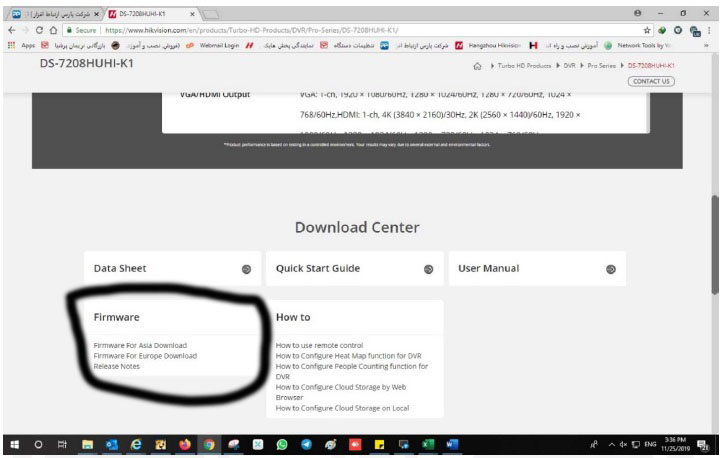Open WhatsApp from taskbar

point(282,445)
